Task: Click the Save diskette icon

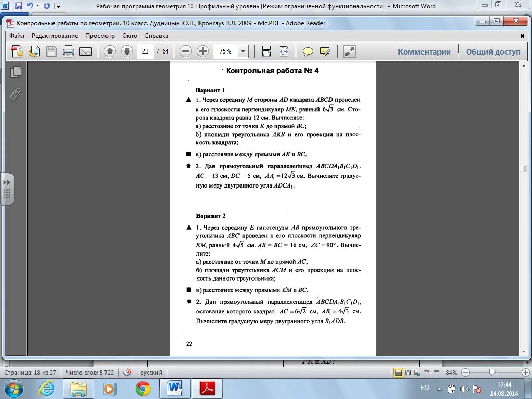Action: tap(51, 51)
